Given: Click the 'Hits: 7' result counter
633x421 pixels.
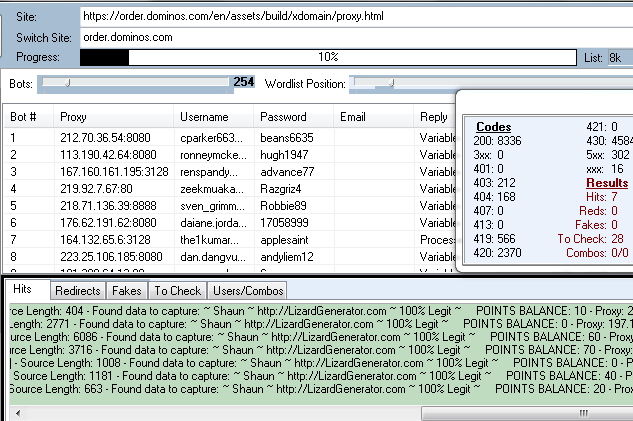Looking at the screenshot, I should click(602, 197).
